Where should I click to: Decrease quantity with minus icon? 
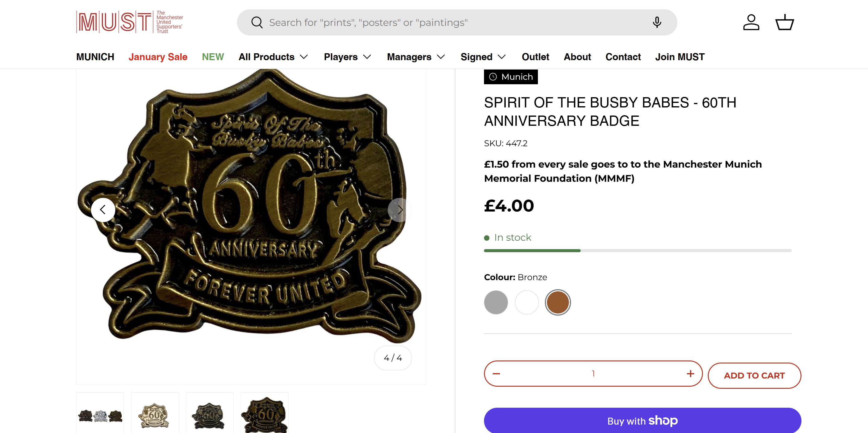[x=496, y=374]
